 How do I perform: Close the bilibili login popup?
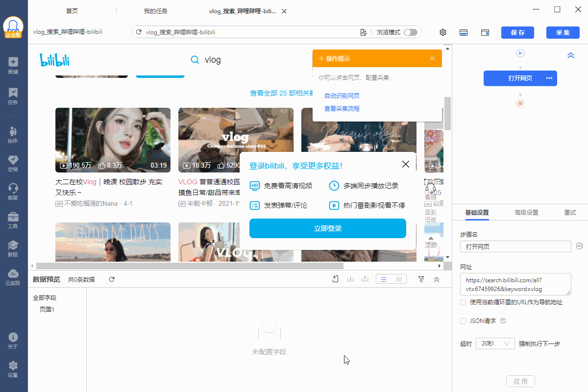406,164
